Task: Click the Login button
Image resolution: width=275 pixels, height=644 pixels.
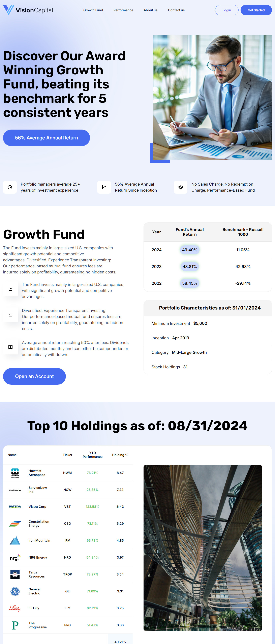Action: point(226,10)
